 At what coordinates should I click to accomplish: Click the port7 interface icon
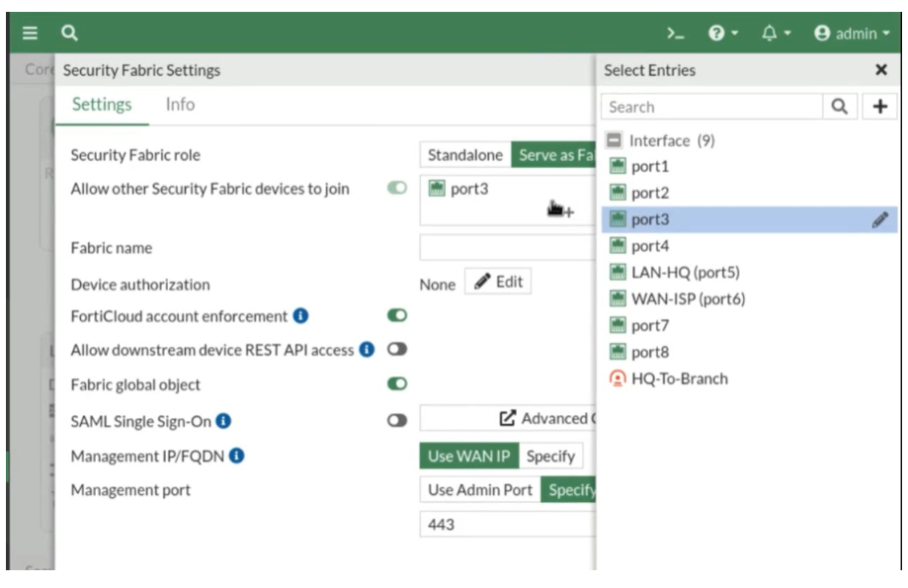618,325
